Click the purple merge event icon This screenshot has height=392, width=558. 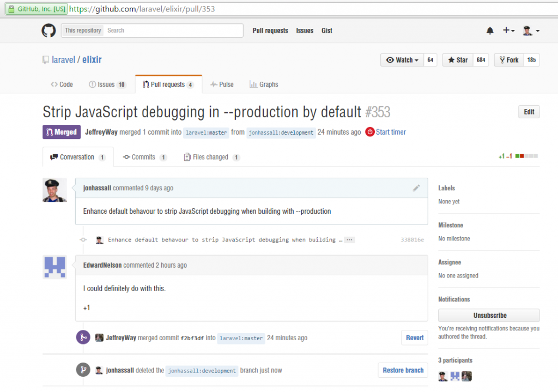coord(83,337)
